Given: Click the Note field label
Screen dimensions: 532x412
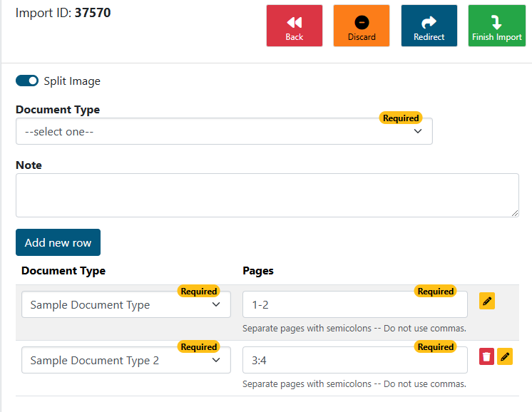Looking at the screenshot, I should [x=29, y=165].
